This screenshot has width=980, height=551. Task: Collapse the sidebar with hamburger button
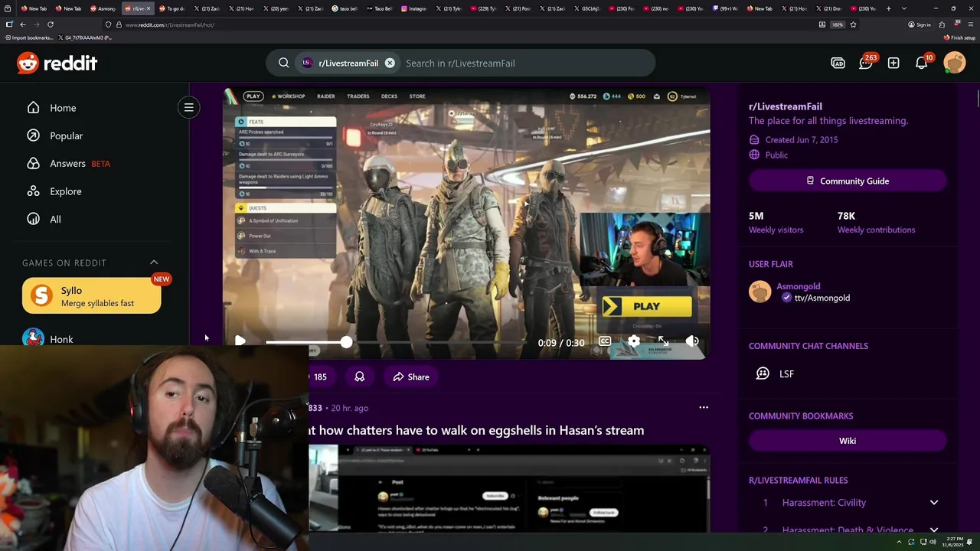click(x=188, y=107)
